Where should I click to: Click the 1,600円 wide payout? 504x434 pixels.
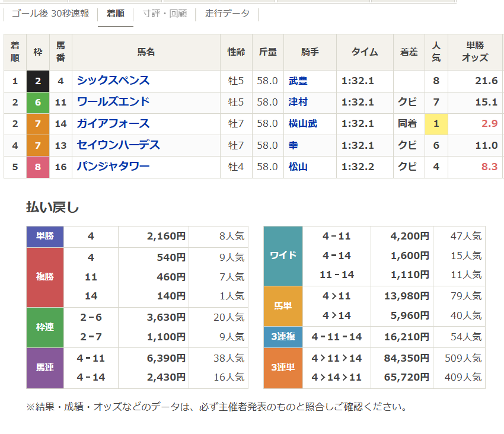(410, 256)
